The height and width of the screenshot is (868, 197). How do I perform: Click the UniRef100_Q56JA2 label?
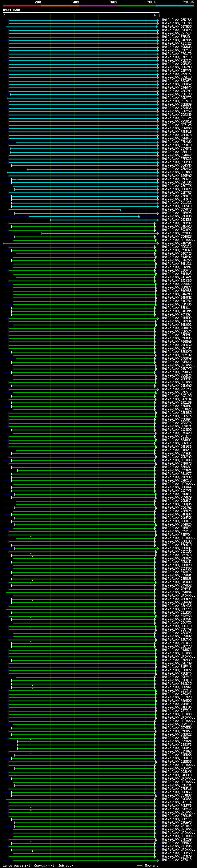(177, 507)
